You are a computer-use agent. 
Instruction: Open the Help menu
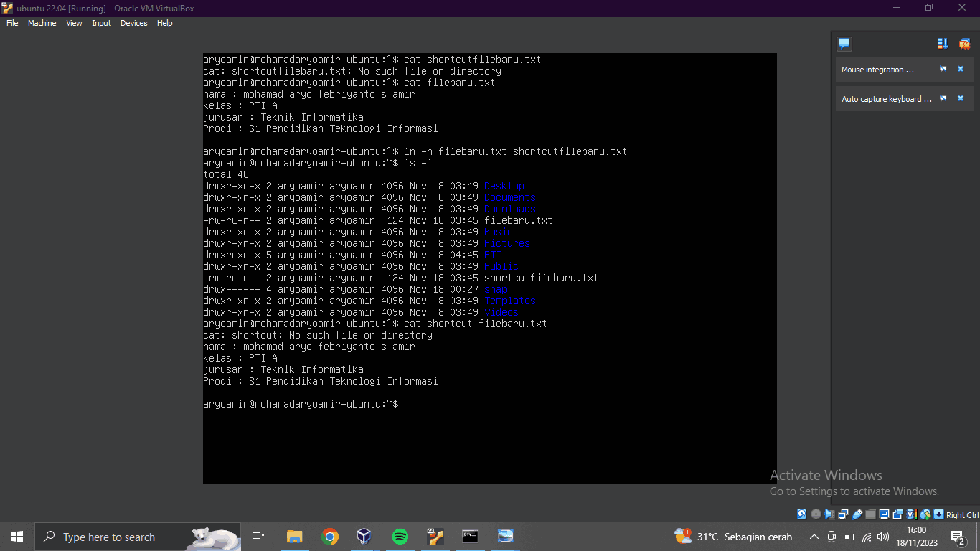164,23
